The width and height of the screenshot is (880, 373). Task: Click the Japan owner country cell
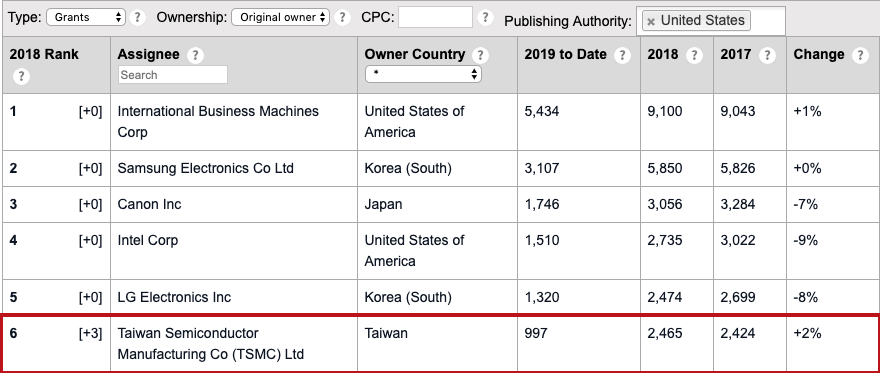click(x=383, y=204)
